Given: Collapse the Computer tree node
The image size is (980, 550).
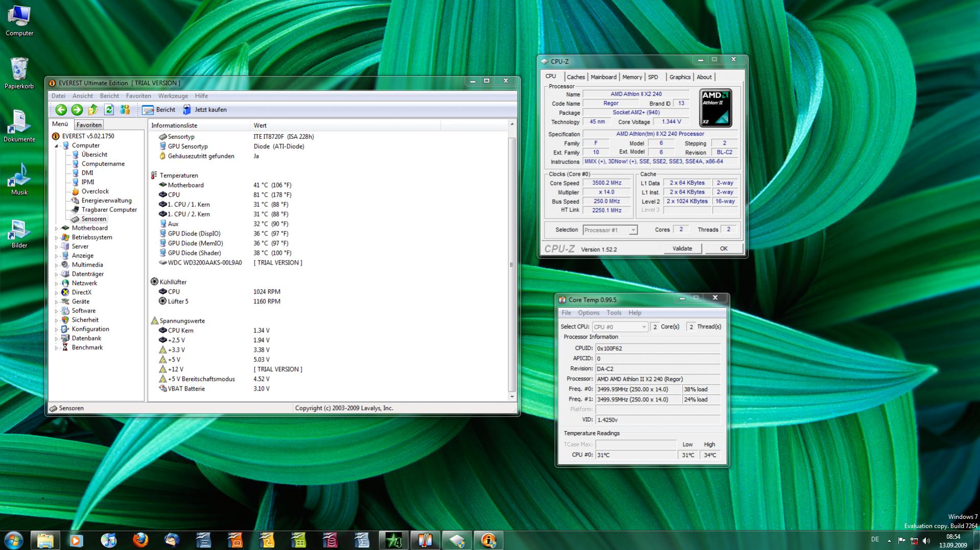Looking at the screenshot, I should pos(57,146).
